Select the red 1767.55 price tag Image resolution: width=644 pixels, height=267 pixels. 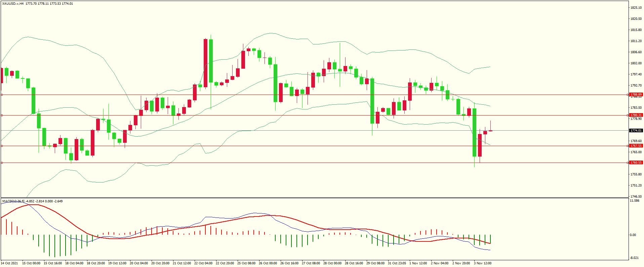(636, 146)
